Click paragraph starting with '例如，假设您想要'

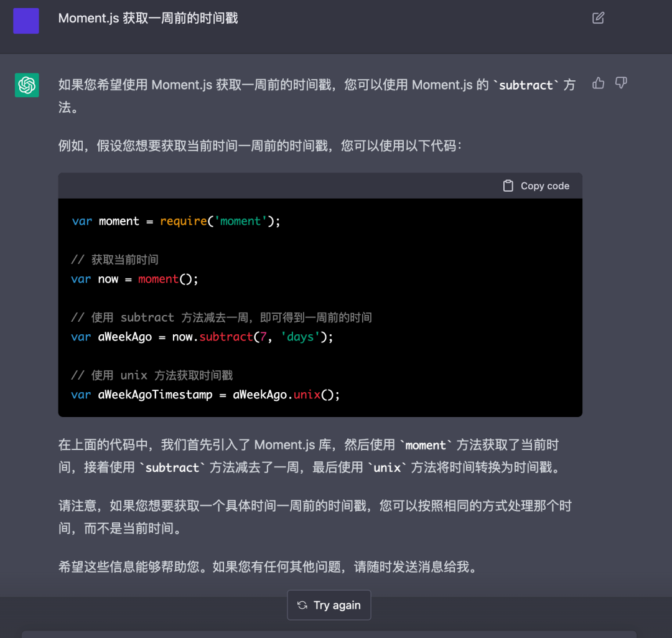[x=259, y=146]
